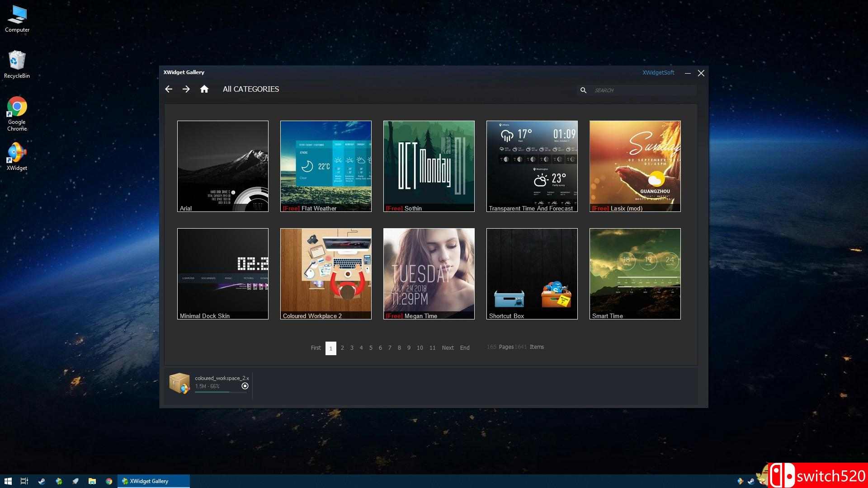This screenshot has height=488, width=868.
Task: Open the Windows Start menu
Action: (8, 481)
